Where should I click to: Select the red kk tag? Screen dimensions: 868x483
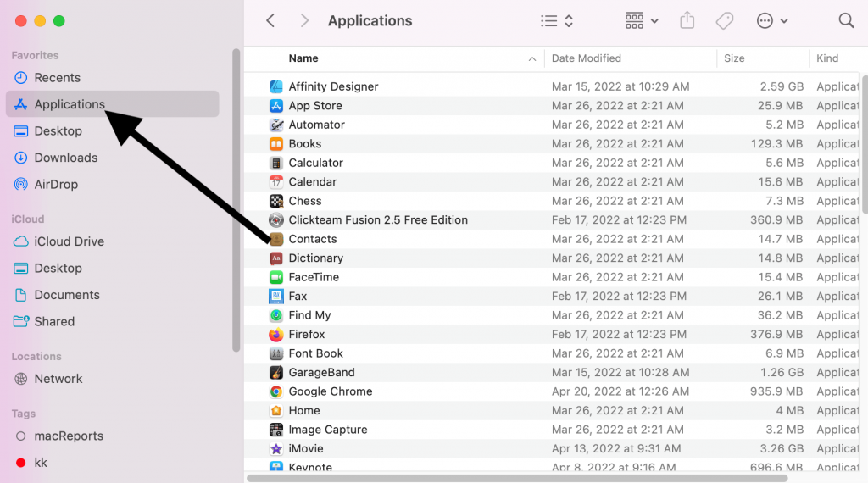113,463
